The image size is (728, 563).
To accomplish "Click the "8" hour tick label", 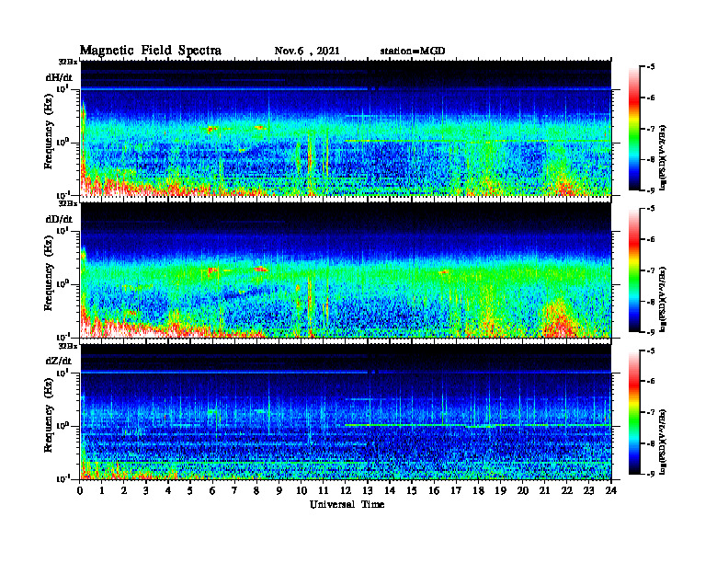I will [x=256, y=491].
